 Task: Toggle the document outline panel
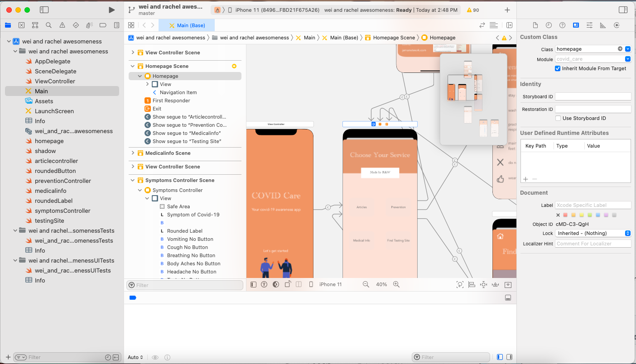(x=253, y=284)
